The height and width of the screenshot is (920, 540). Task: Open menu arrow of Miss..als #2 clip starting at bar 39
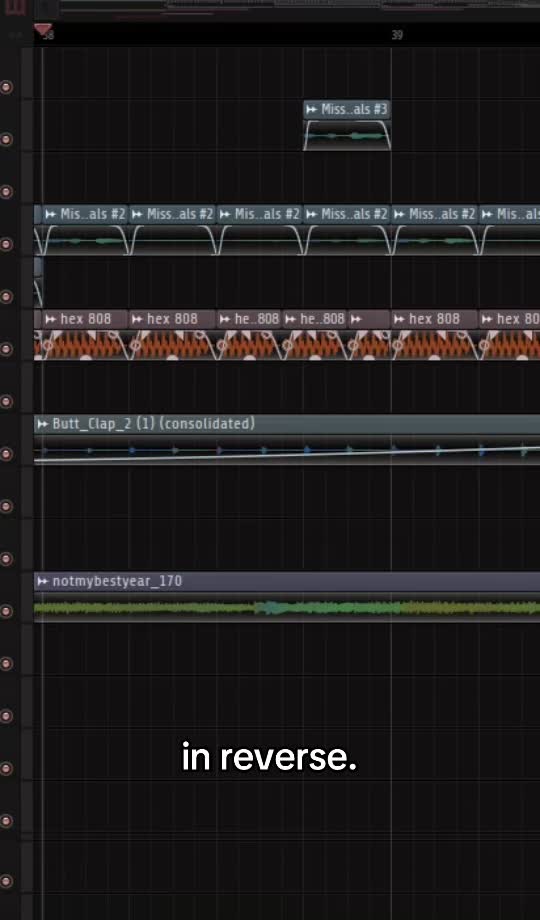click(x=400, y=215)
